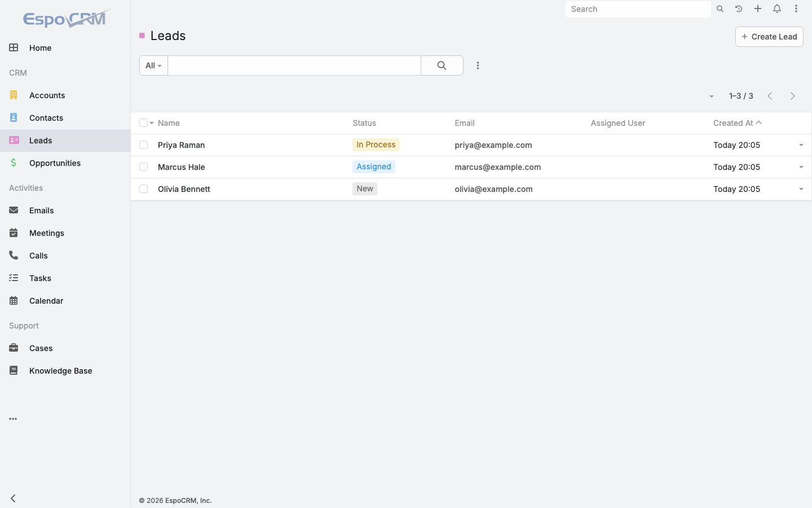The height and width of the screenshot is (508, 812).
Task: Click the pink Leads color marker
Action: click(142, 36)
